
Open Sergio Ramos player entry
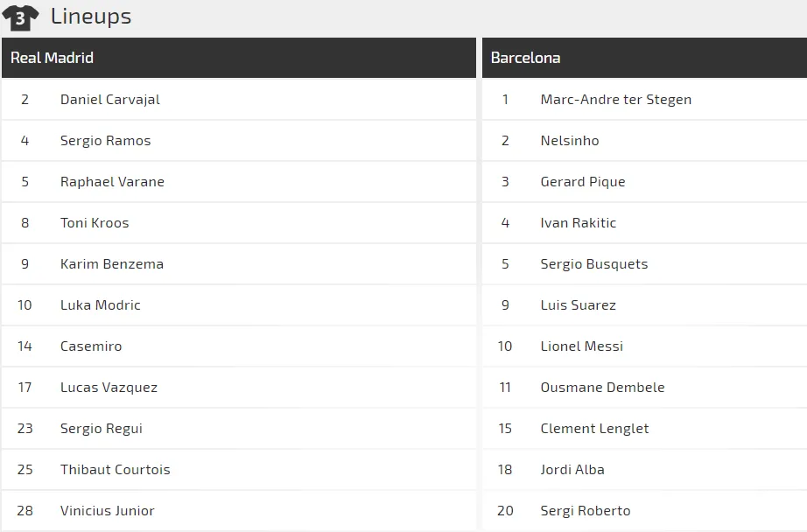pyautogui.click(x=105, y=141)
